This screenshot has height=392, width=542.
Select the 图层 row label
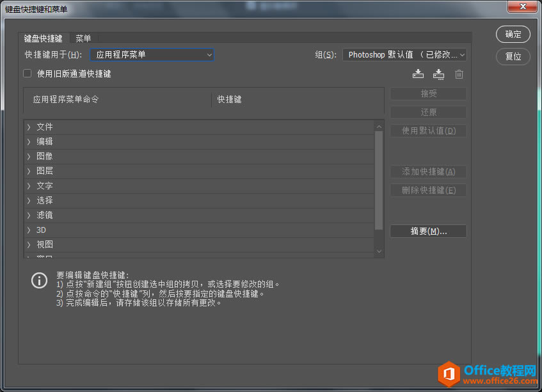pos(45,171)
